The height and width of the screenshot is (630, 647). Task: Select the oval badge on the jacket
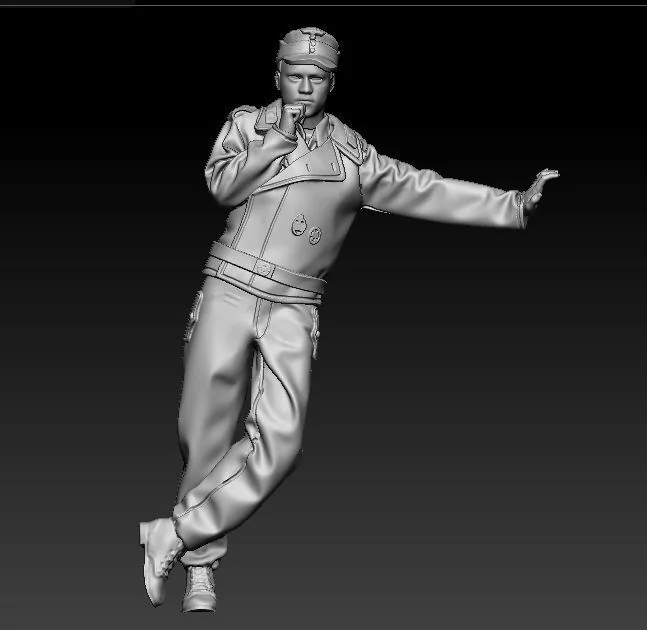click(299, 226)
